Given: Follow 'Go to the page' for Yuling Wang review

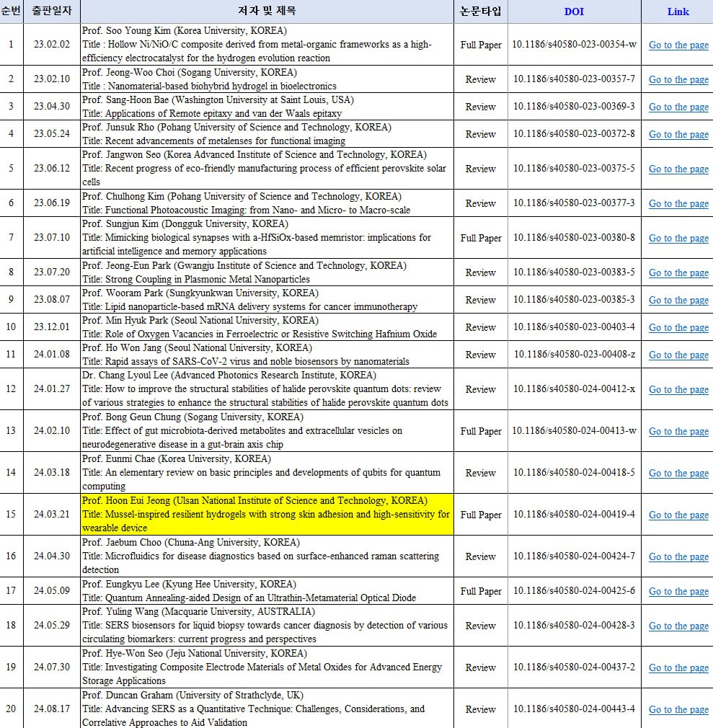Looking at the screenshot, I should pyautogui.click(x=678, y=626).
